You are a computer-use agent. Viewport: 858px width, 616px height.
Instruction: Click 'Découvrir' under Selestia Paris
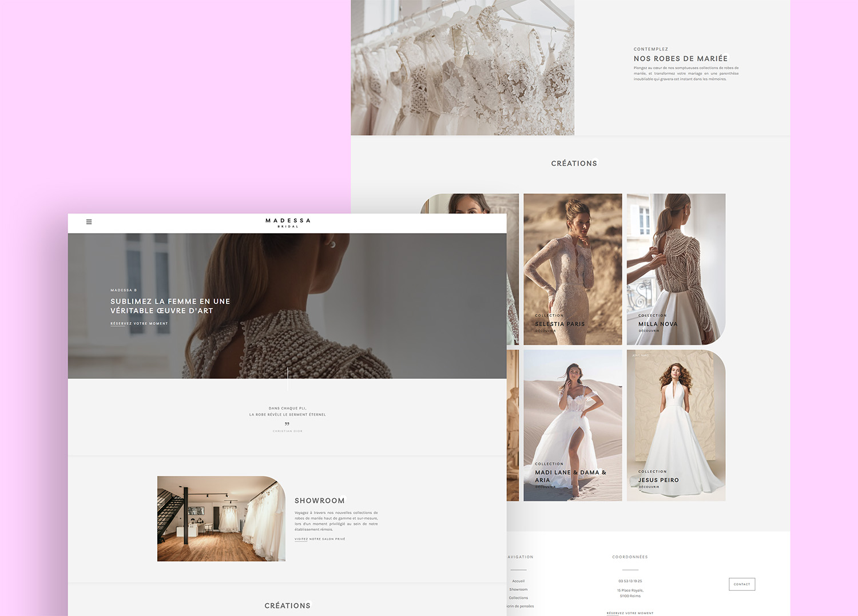(545, 331)
